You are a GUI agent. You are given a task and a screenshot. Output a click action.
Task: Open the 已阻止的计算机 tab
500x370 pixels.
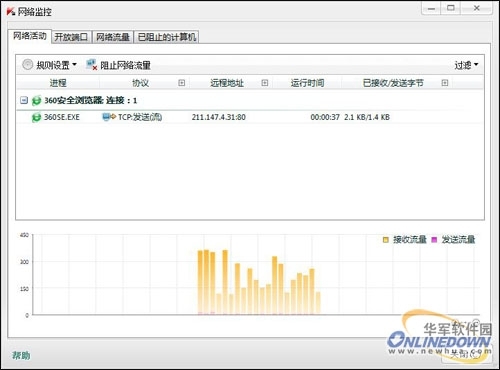point(167,37)
